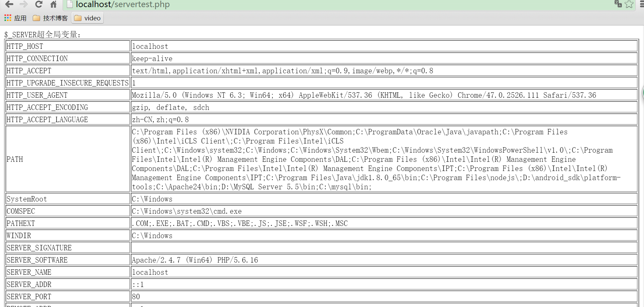Viewport: 644px width, 307px height.
Task: Click C:\Windows value in the WINDIR row
Action: point(152,236)
